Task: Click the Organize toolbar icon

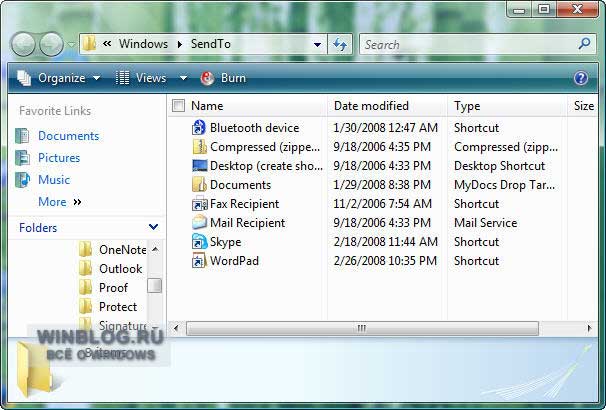Action: click(24, 78)
